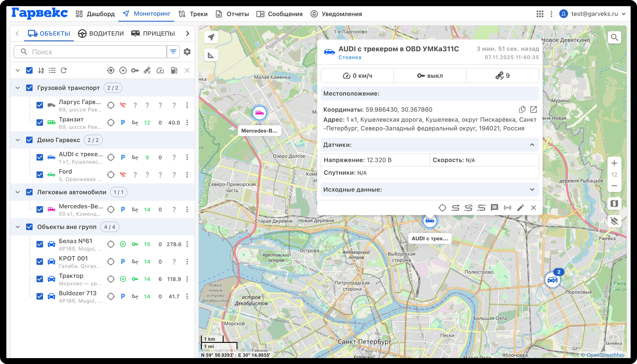This screenshot has height=364, width=637.
Task: Click the ruler measurement tool on map
Action: (x=211, y=55)
